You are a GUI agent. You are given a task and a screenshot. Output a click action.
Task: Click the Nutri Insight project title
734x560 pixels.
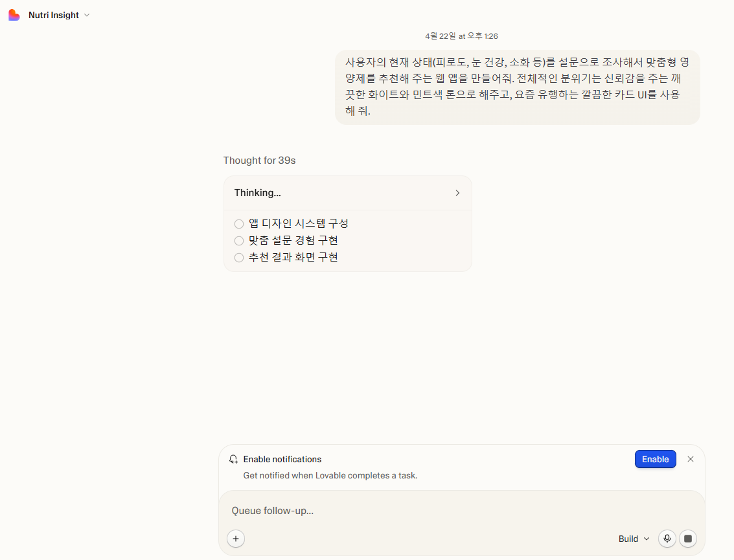coord(54,14)
